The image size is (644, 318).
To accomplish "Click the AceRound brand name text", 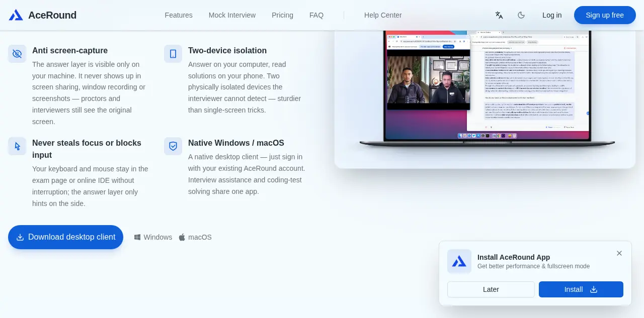I will (x=52, y=15).
